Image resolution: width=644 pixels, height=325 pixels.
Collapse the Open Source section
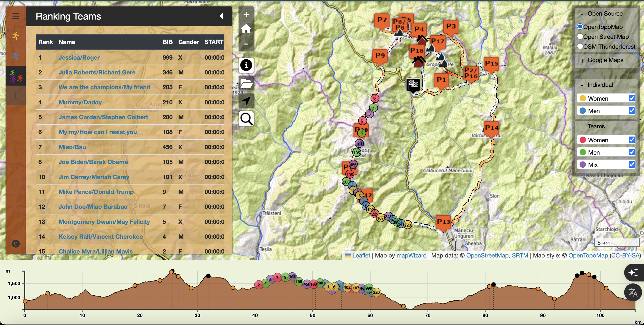[582, 14]
